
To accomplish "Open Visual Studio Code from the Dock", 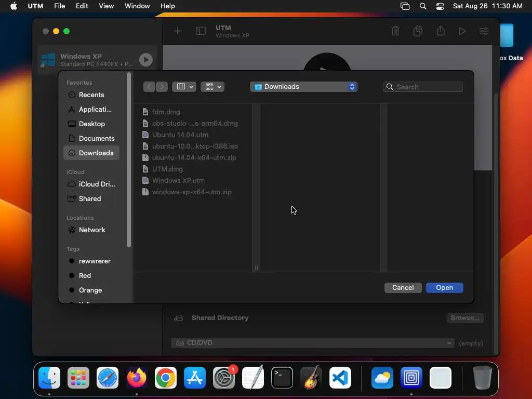I will point(340,378).
